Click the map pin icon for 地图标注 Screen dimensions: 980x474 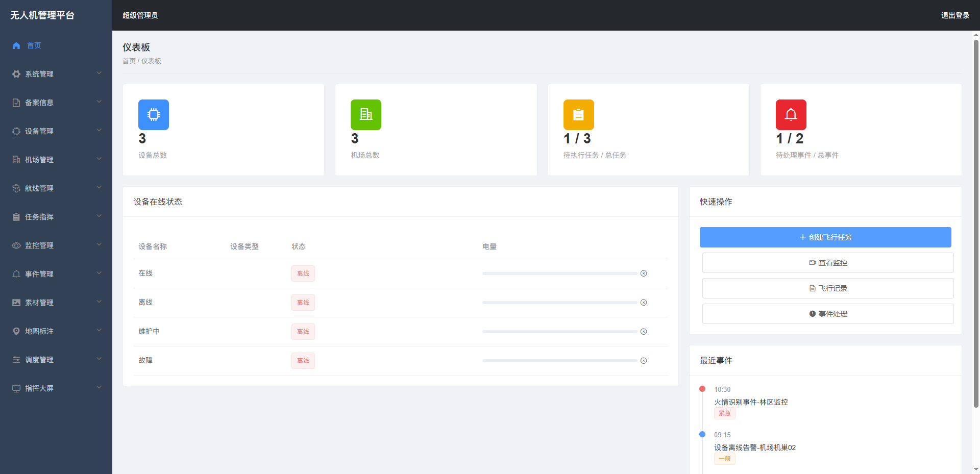pos(16,332)
